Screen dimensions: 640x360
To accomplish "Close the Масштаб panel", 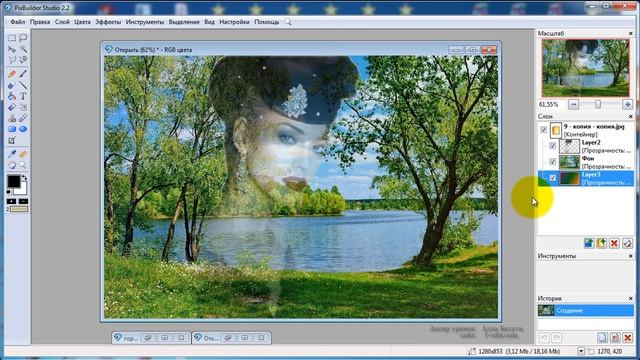I will 631,33.
